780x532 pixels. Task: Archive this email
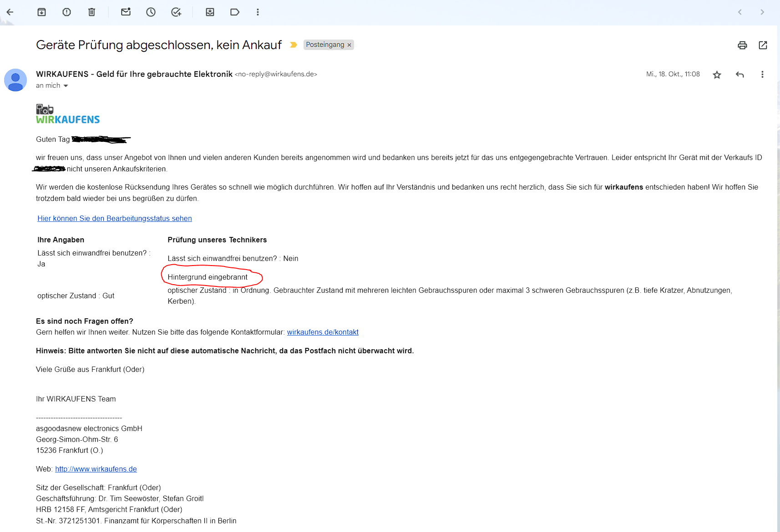pyautogui.click(x=41, y=12)
